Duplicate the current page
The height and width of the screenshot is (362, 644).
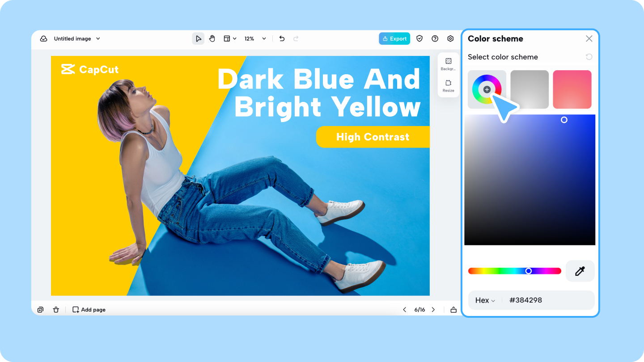pos(40,309)
